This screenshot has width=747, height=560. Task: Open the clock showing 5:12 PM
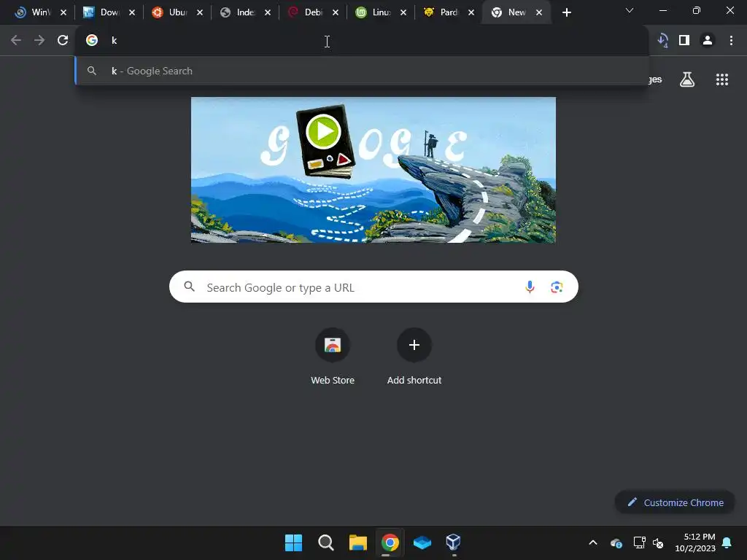(695, 542)
